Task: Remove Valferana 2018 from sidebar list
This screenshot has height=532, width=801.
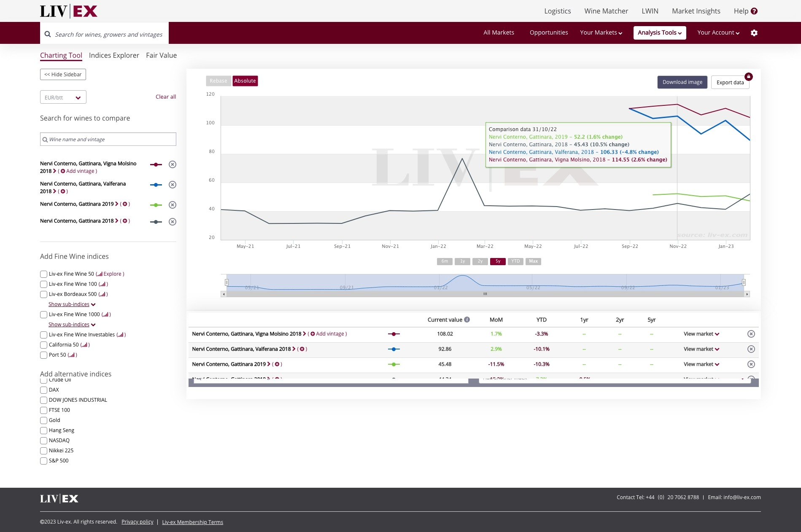Action: (173, 185)
